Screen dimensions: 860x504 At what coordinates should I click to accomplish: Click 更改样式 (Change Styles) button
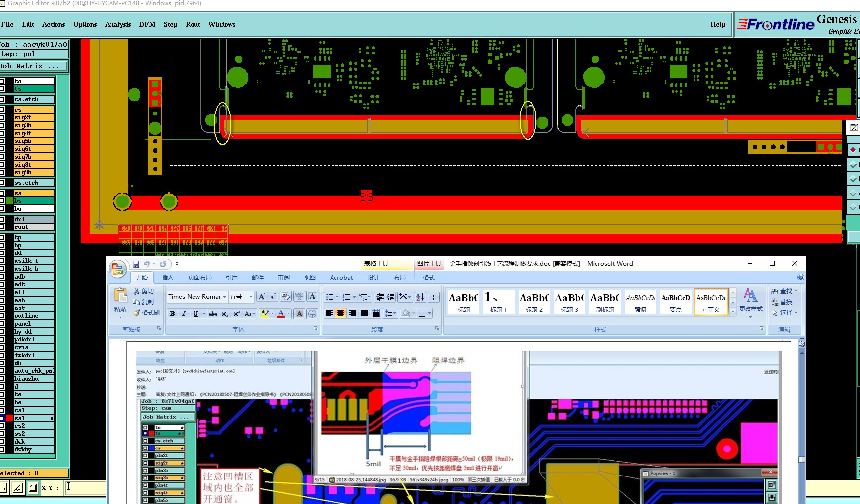(751, 303)
